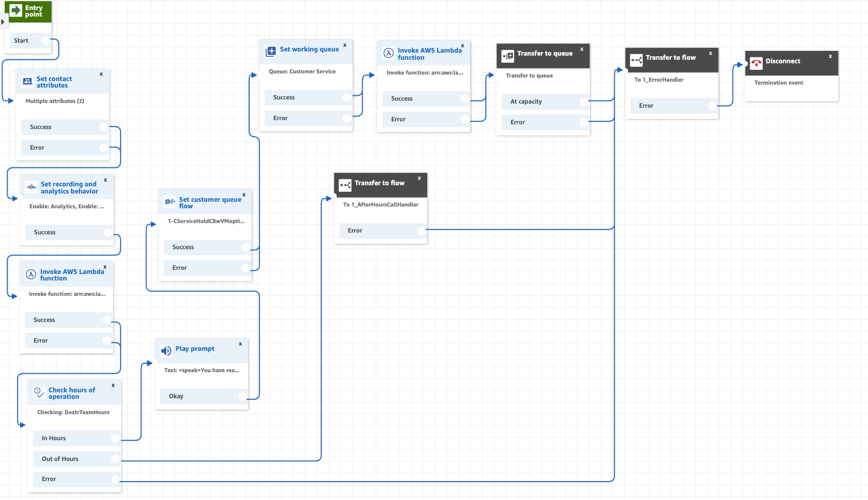The height and width of the screenshot is (500, 868).
Task: Click Error connector on Transfer to queue
Action: [584, 122]
